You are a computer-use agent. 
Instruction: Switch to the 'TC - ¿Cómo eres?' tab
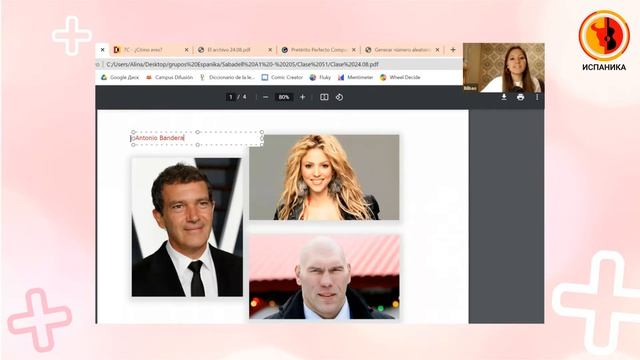click(151, 50)
